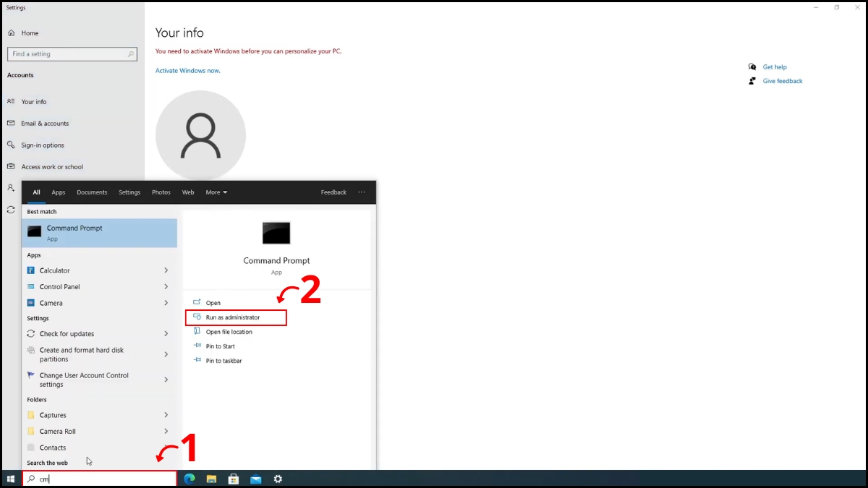Open File Explorer from the taskbar
The width and height of the screenshot is (868, 488).
pos(211,479)
